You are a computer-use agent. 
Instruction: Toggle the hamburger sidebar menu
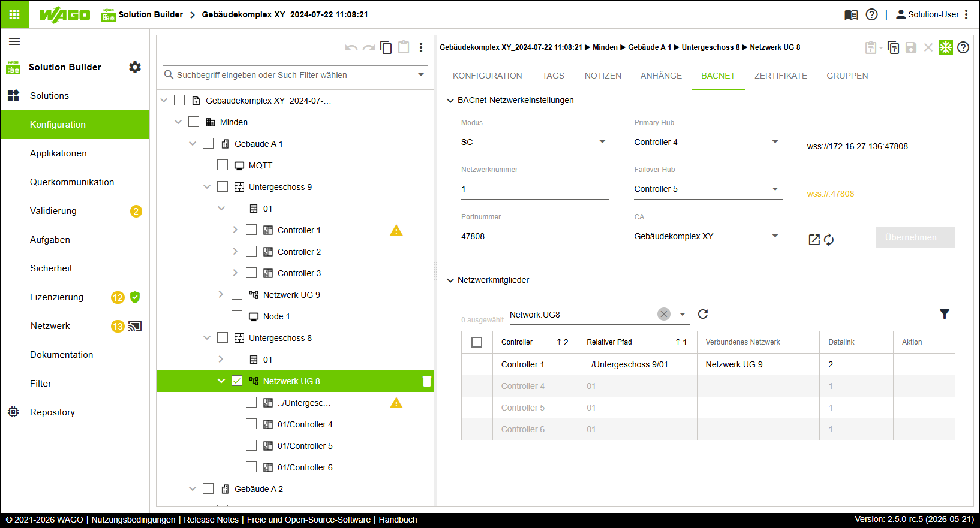14,41
